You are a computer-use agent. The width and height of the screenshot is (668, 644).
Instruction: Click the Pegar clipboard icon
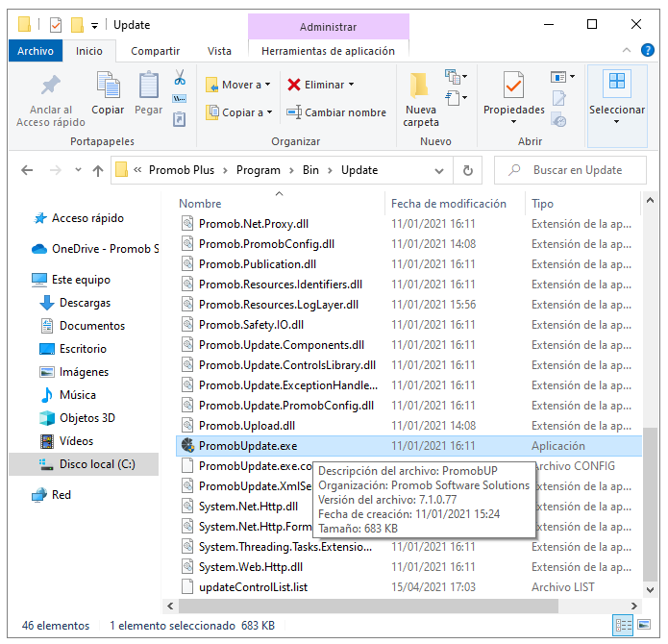click(149, 85)
